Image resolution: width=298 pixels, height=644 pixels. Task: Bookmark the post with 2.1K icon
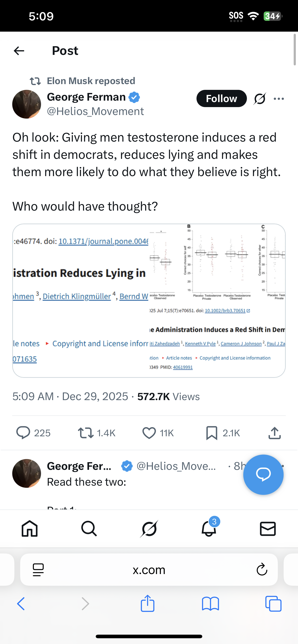click(212, 433)
